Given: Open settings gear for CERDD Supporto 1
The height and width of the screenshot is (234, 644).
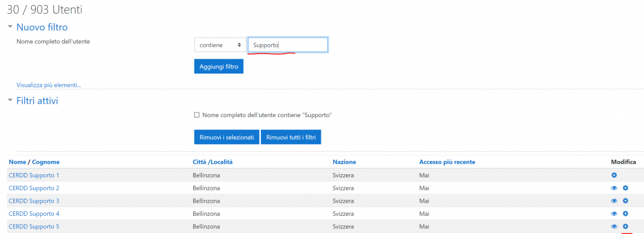Looking at the screenshot, I should point(614,175).
